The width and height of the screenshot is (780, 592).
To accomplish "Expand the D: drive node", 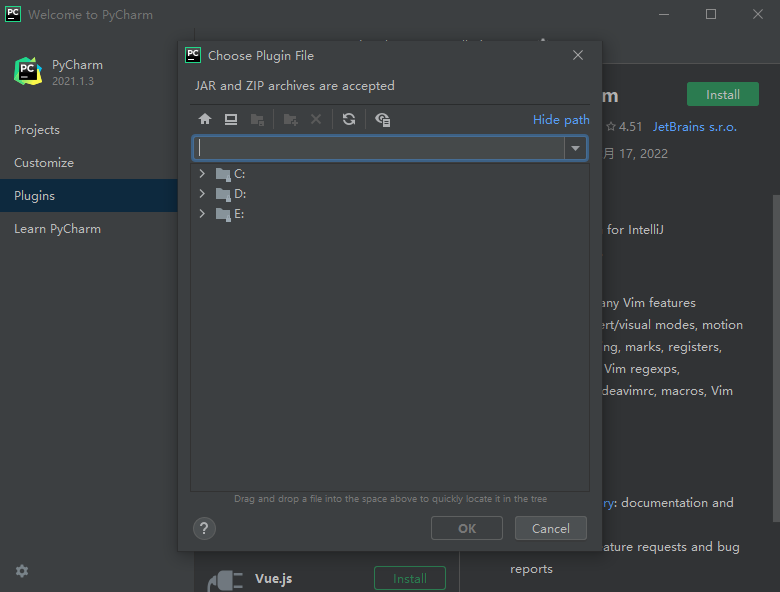I will 202,194.
